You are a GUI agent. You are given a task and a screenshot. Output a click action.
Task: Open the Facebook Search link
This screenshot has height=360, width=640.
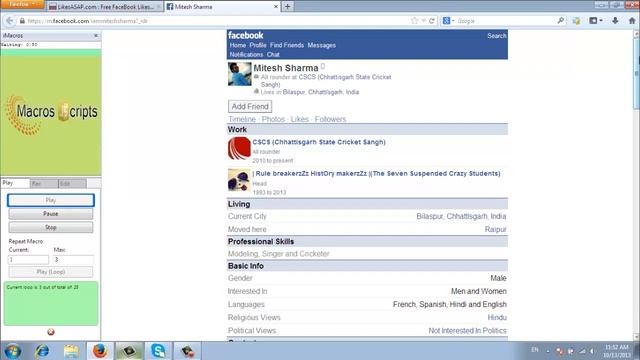click(496, 36)
